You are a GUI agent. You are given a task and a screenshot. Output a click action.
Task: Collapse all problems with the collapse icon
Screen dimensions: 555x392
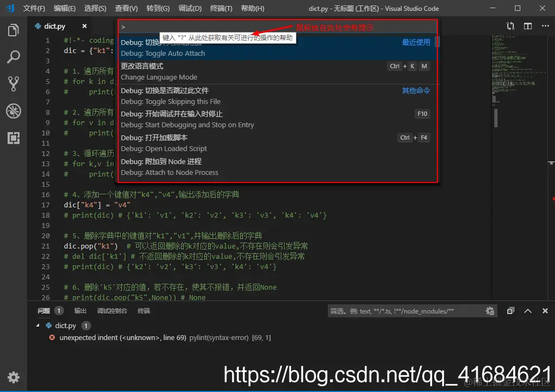(x=511, y=311)
